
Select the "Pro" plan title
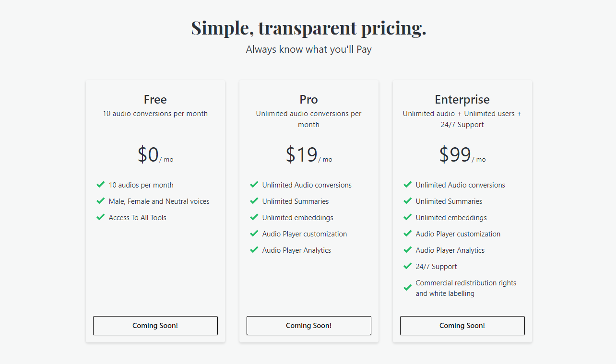(x=308, y=99)
